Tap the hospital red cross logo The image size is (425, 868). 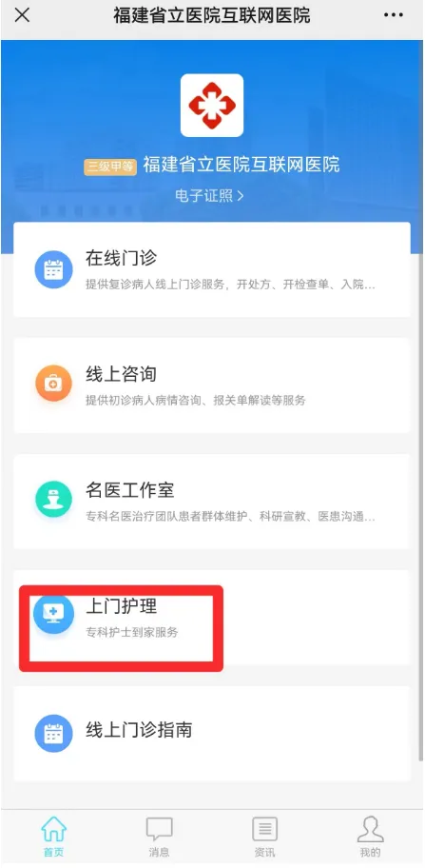click(212, 106)
